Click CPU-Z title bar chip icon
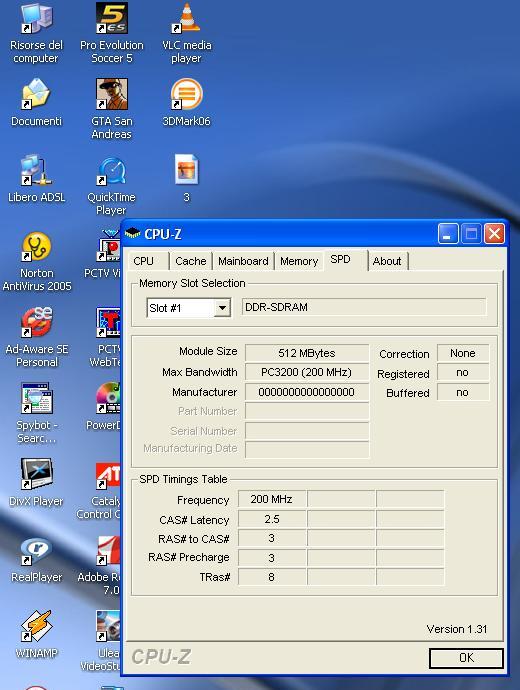The height and width of the screenshot is (690, 520). pos(132,234)
